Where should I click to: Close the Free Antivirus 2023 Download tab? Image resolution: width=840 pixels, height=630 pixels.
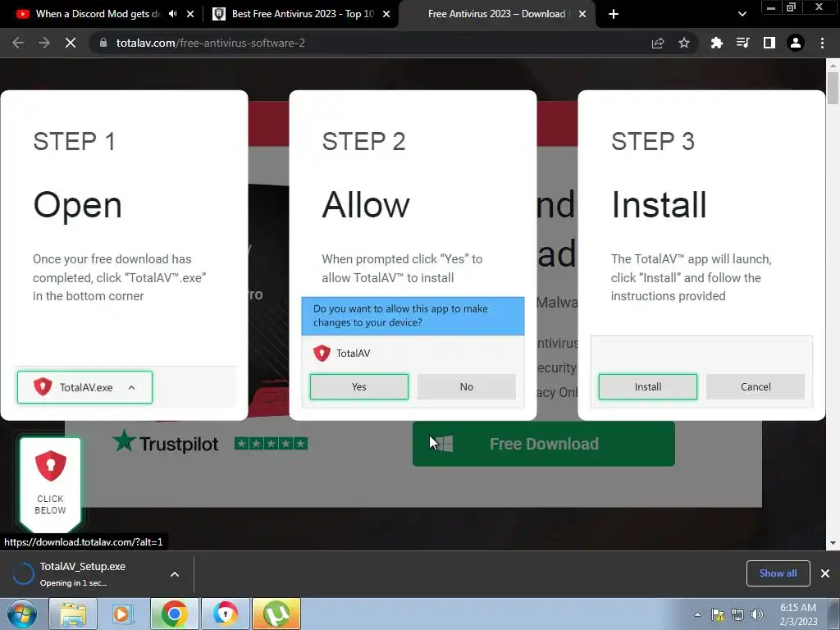(582, 14)
